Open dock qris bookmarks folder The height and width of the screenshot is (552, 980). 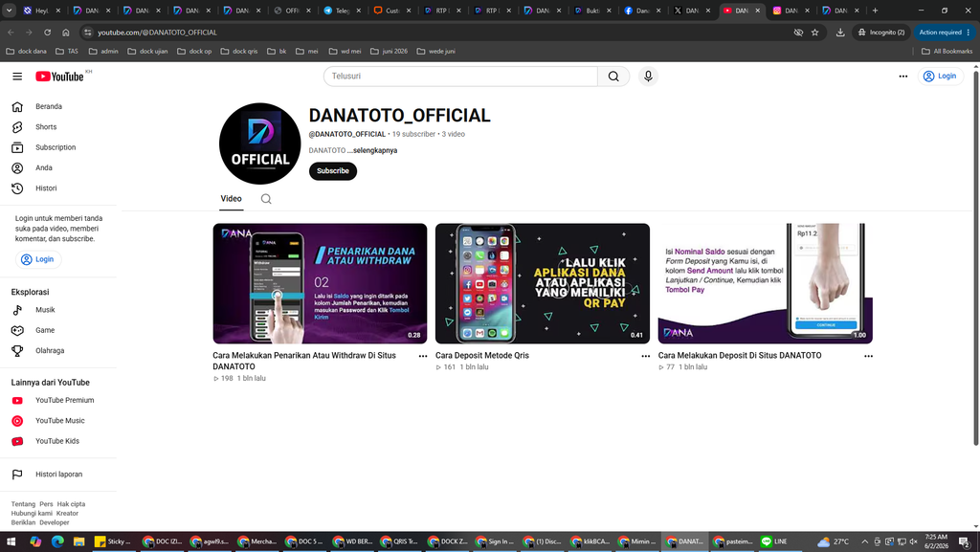coord(238,52)
